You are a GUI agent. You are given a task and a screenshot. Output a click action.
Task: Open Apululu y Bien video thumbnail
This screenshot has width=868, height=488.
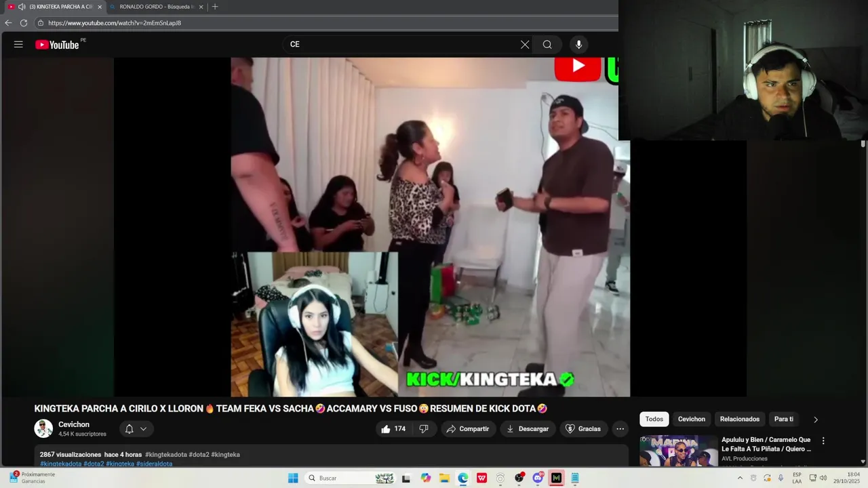(678, 451)
